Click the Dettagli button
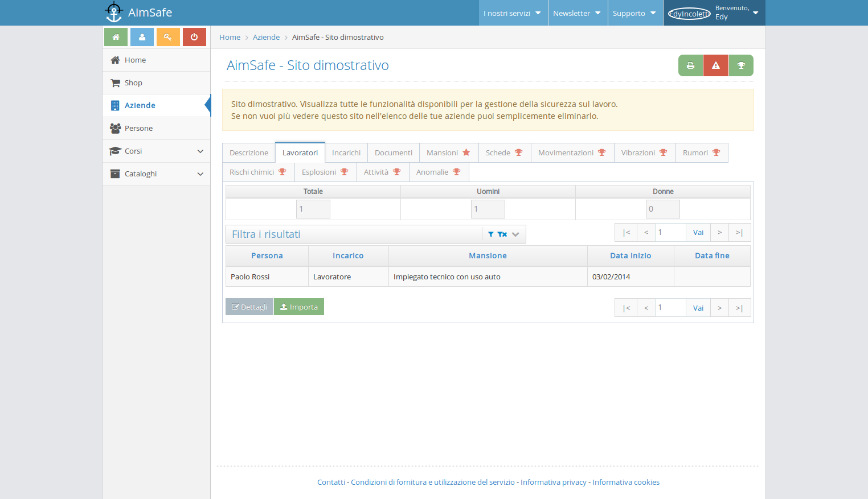Viewport: 868px width, 499px height. click(249, 307)
